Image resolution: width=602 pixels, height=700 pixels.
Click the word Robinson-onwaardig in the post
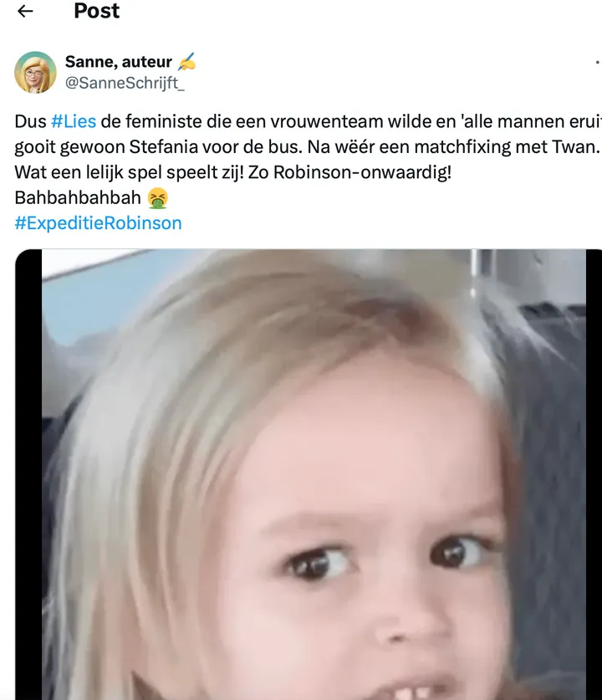point(362,172)
